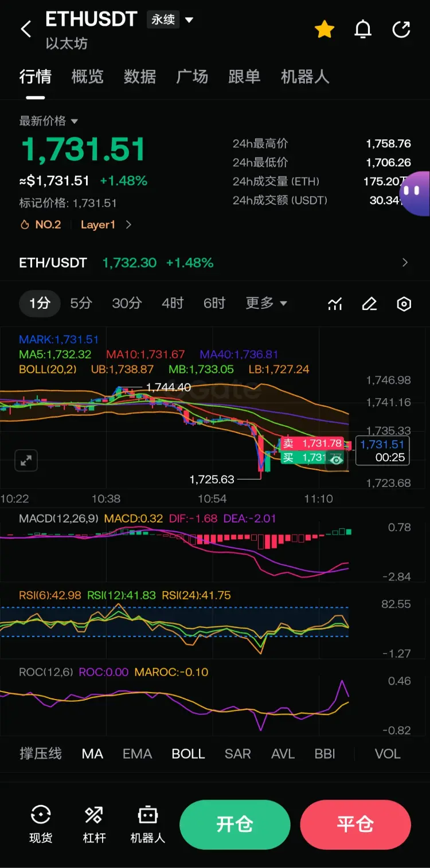
Task: Tap the red 平仓 button
Action: 355,824
